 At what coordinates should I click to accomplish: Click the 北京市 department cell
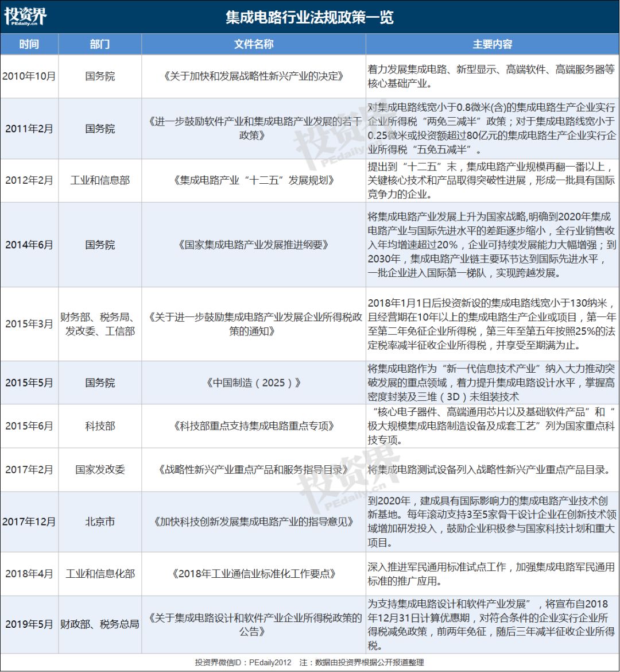tap(100, 522)
